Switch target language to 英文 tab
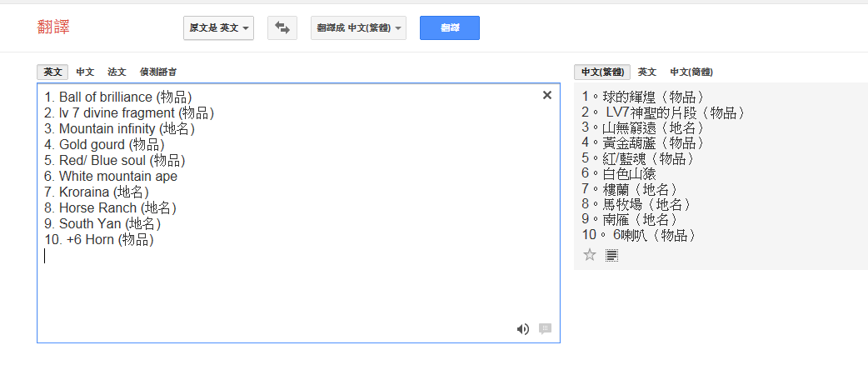The image size is (868, 365). click(x=647, y=72)
